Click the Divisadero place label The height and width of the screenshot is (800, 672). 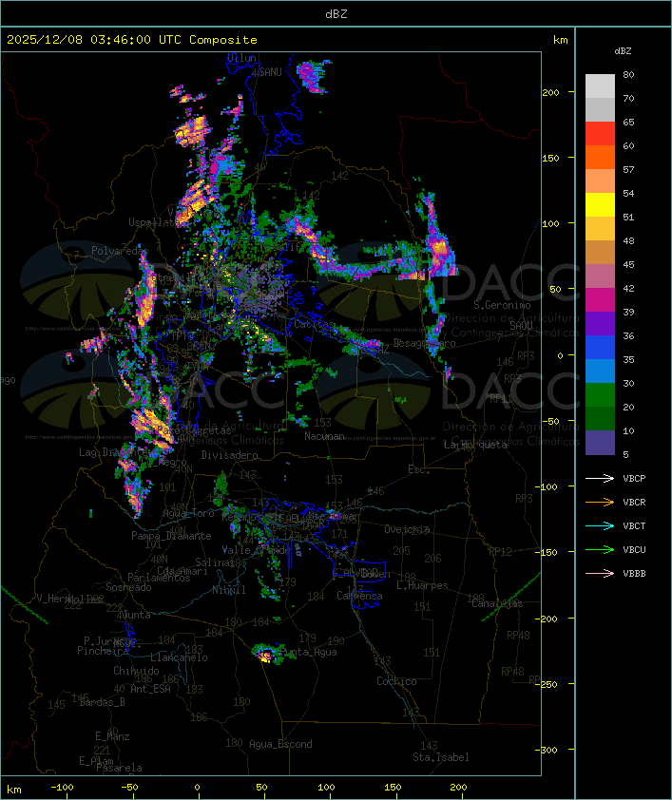point(229,454)
